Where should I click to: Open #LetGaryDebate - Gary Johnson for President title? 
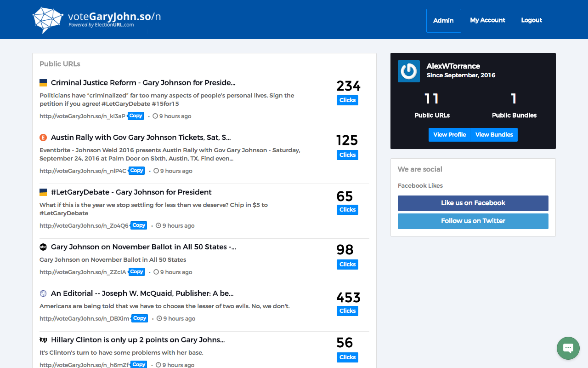pyautogui.click(x=131, y=192)
